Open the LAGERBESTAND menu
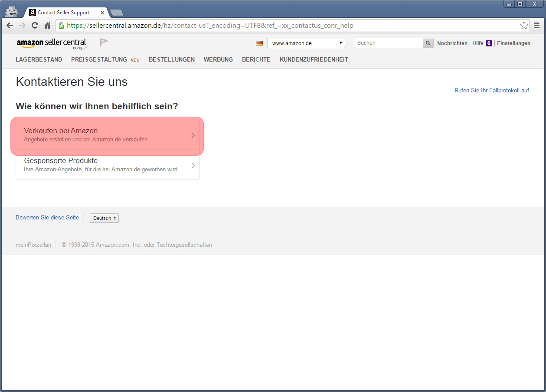546x392 pixels. click(x=39, y=59)
